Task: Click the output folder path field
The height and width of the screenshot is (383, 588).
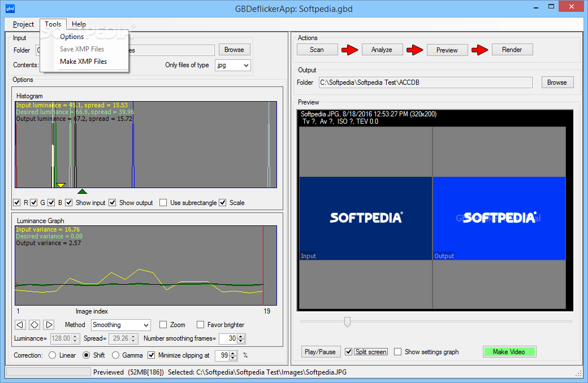Action: click(x=426, y=82)
